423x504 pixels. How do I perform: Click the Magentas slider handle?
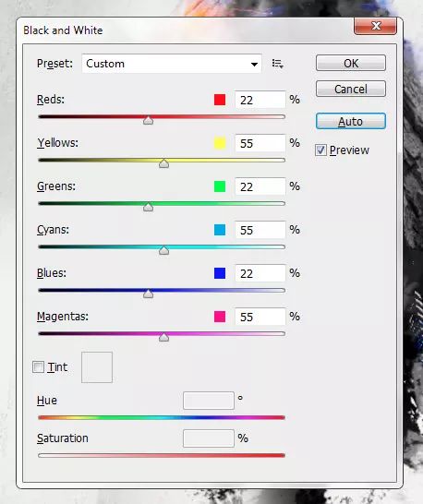coord(163,337)
